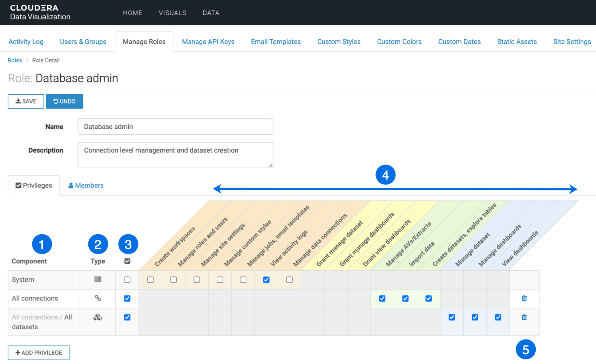
Task: Uncheck Manage AVs/Extracts for All connections
Action: pyautogui.click(x=382, y=298)
